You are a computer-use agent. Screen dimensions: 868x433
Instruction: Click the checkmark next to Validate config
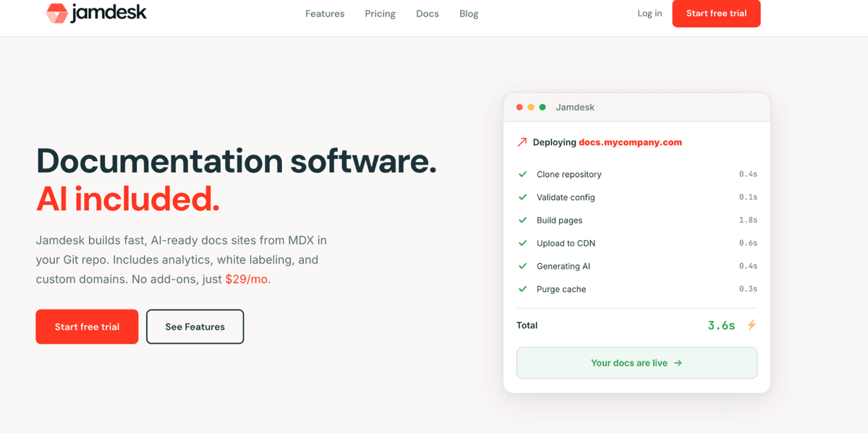point(522,197)
